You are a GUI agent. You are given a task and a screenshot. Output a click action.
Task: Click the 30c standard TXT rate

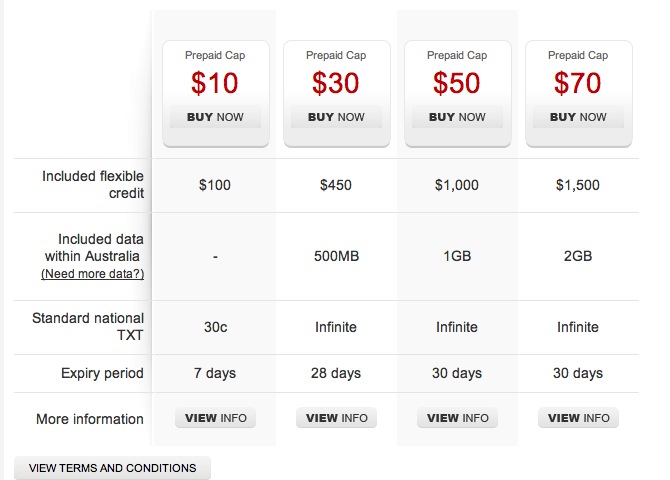tap(215, 327)
